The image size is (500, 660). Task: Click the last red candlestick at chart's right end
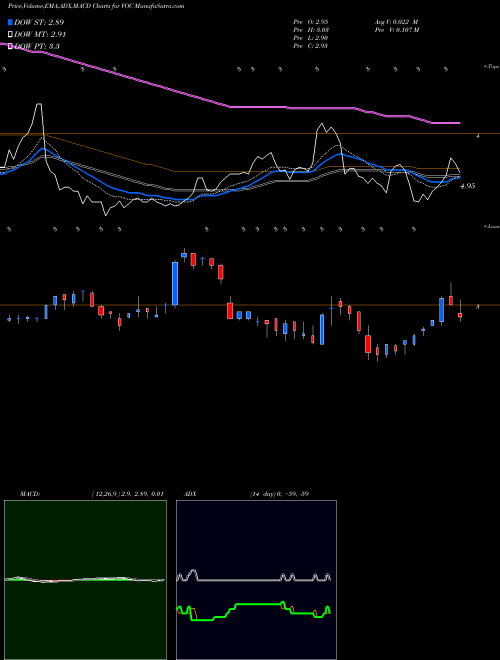coord(460,315)
